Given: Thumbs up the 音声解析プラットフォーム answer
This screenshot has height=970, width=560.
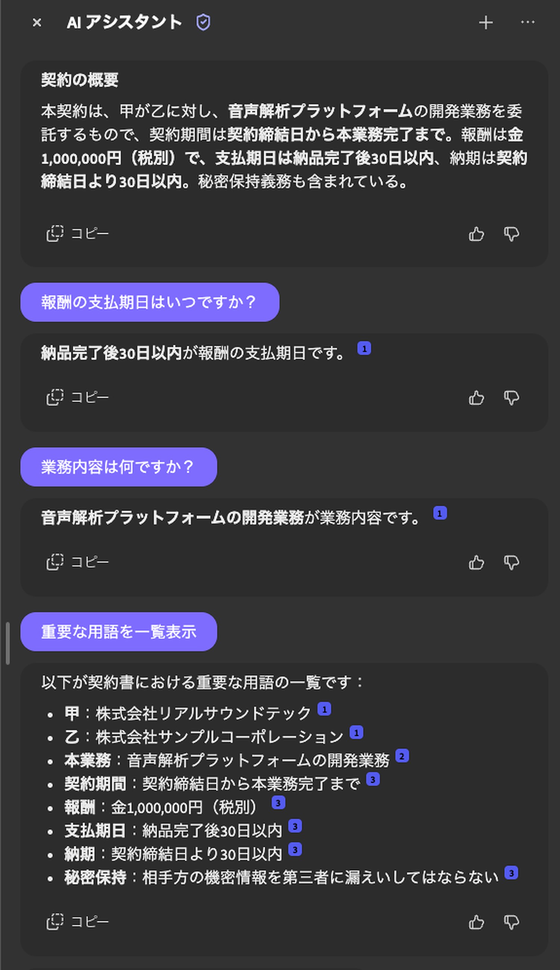Looking at the screenshot, I should point(476,563).
